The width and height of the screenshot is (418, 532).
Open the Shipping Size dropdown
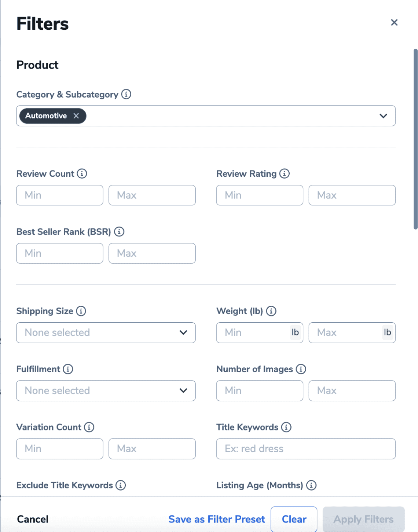tap(183, 333)
